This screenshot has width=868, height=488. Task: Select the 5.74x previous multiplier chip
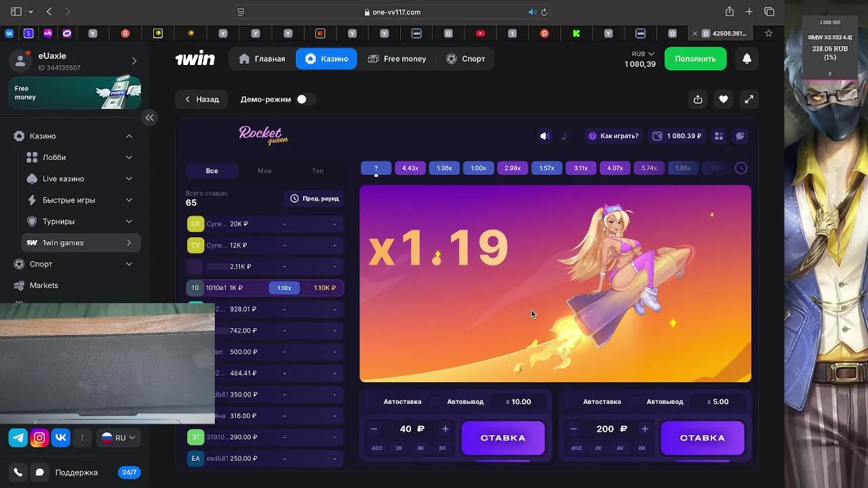pyautogui.click(x=649, y=168)
